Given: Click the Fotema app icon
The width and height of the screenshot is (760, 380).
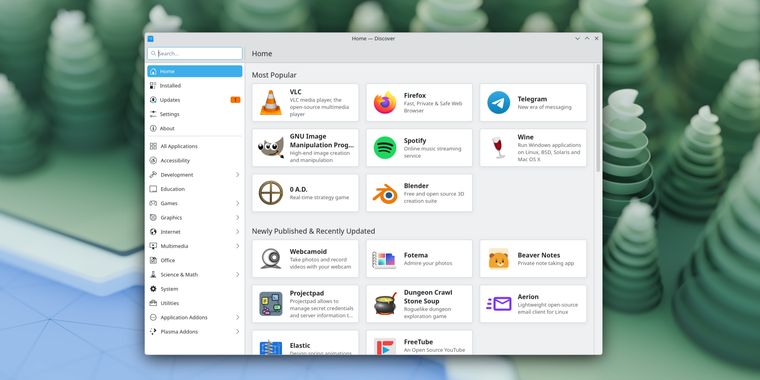Looking at the screenshot, I should click(384, 259).
